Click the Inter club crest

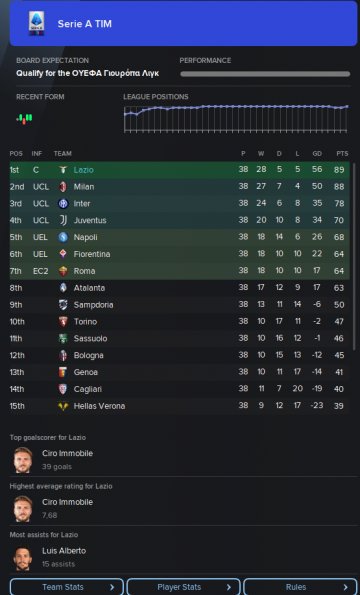click(x=63, y=203)
